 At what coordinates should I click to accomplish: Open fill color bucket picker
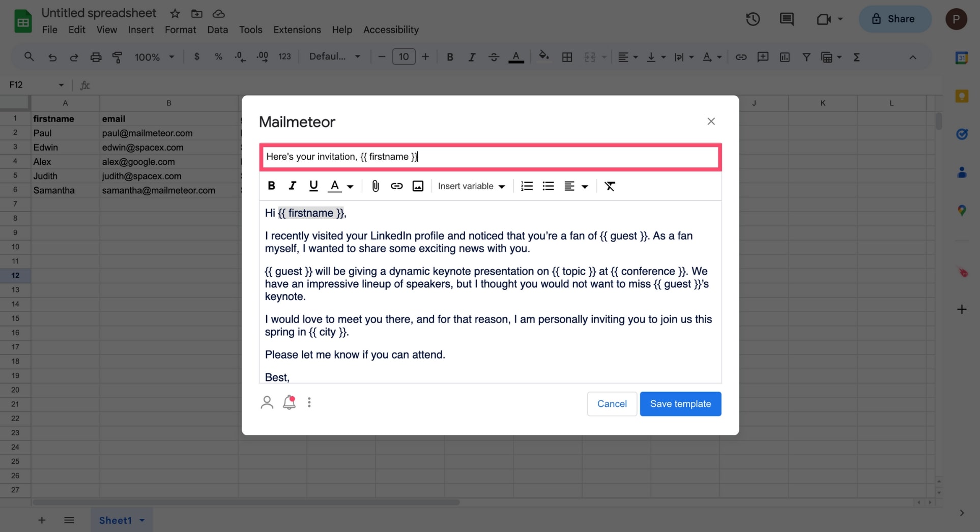click(x=544, y=56)
